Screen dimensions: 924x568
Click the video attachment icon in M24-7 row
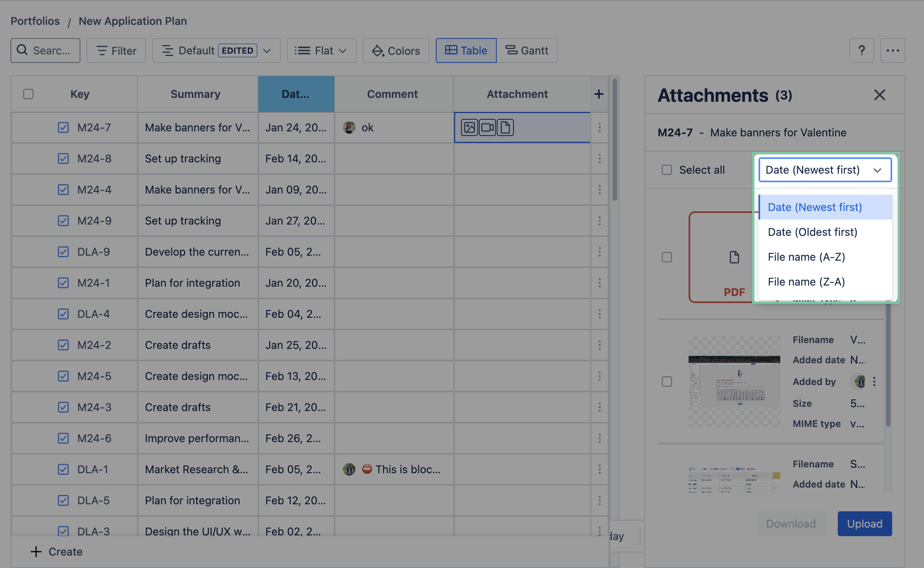click(487, 127)
